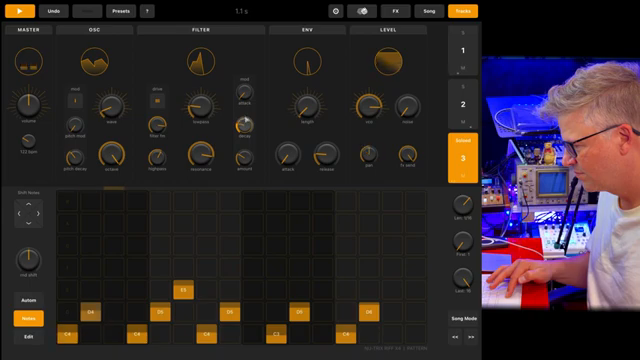Switch to the FX view

tap(396, 11)
